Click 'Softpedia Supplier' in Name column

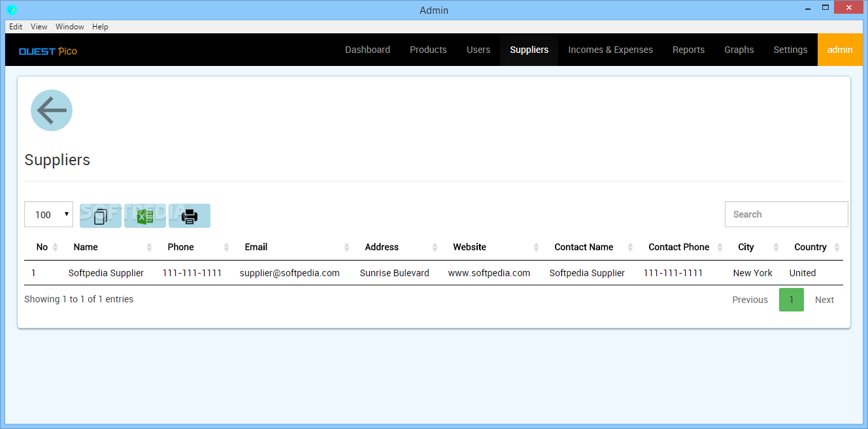pos(106,273)
